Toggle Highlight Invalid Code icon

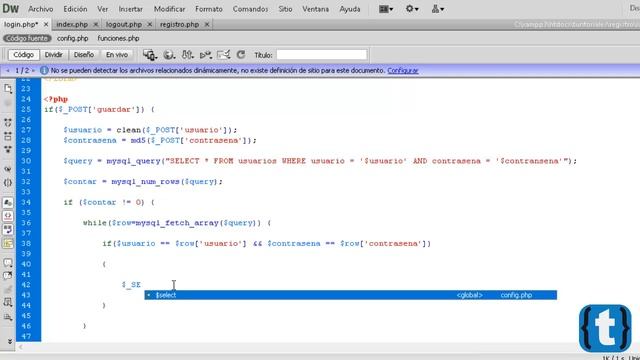pyautogui.click(x=8, y=216)
